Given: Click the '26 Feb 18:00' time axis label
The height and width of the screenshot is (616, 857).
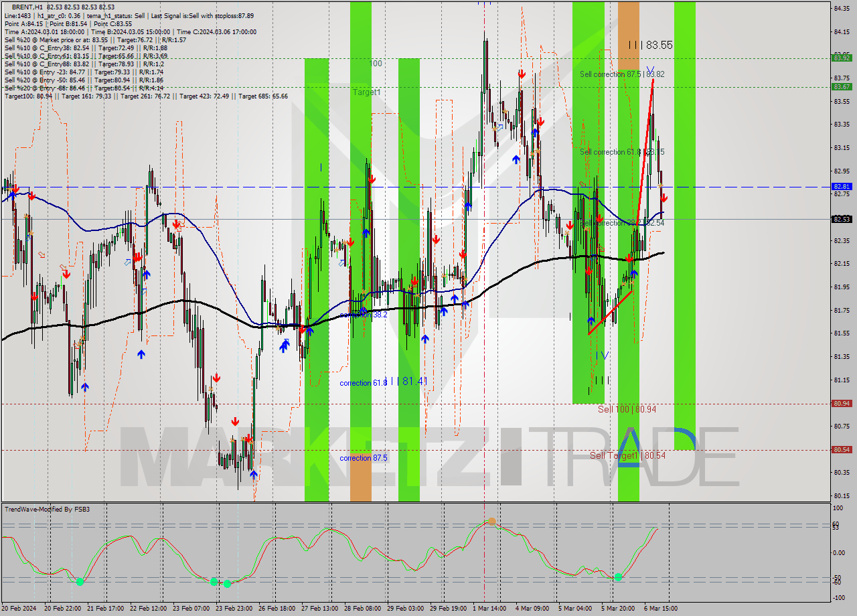Looking at the screenshot, I should pyautogui.click(x=277, y=609).
